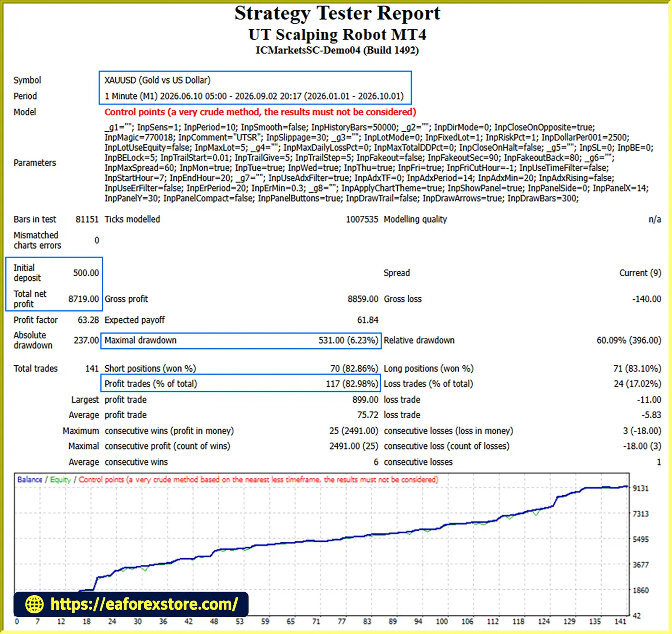Click "ICMarketsSC-Demo04 (Build 1492)" server line

tap(337, 51)
